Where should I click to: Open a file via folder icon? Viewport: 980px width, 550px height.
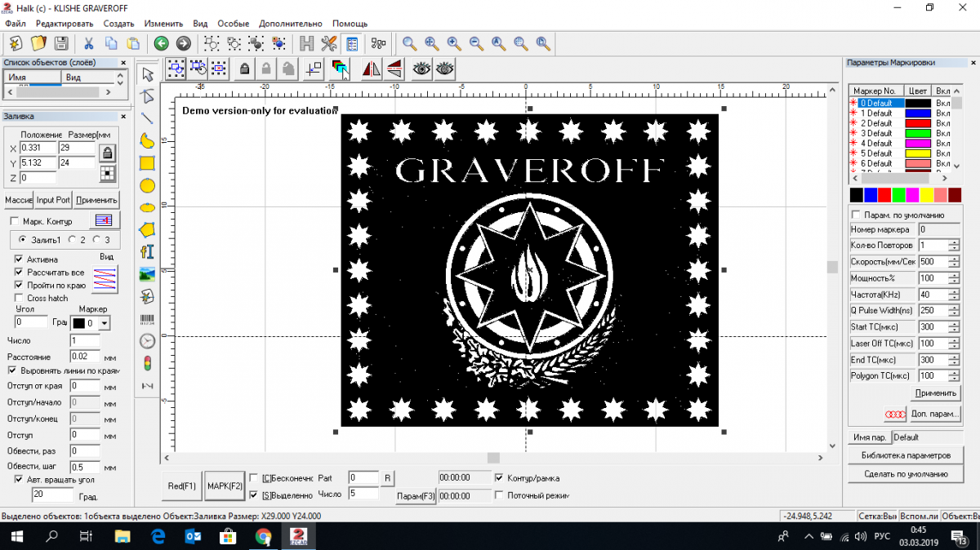pyautogui.click(x=38, y=43)
